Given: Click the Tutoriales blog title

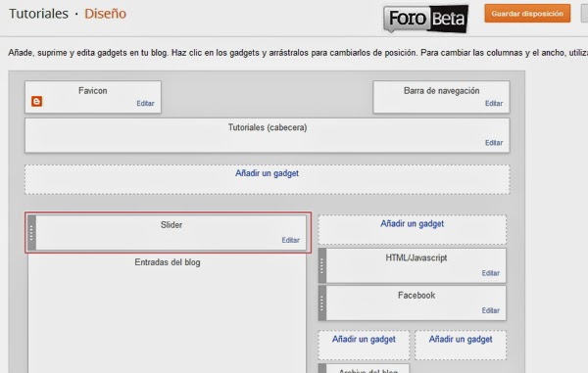Looking at the screenshot, I should coord(38,14).
